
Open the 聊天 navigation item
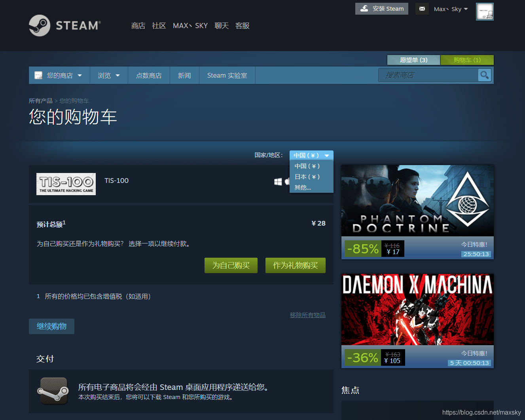tap(222, 26)
